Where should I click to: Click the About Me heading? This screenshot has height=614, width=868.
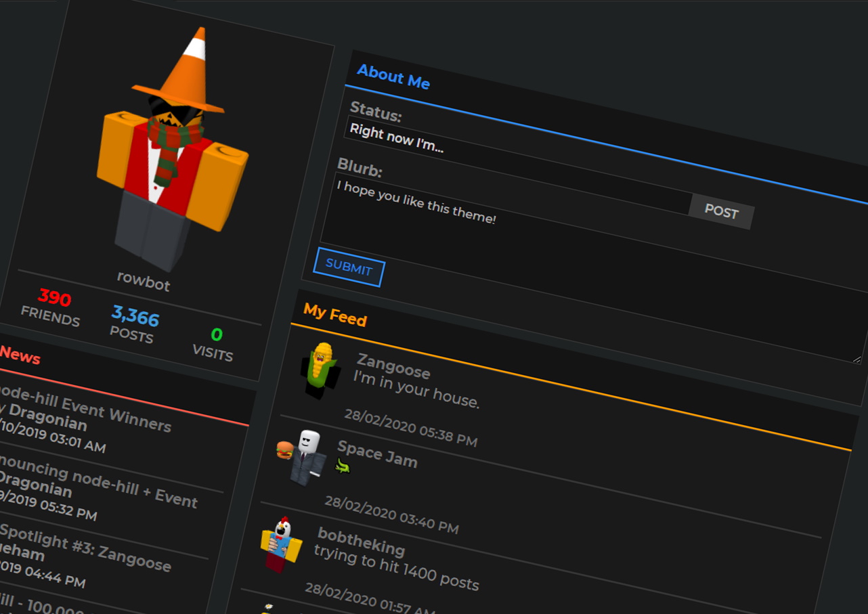click(x=393, y=77)
